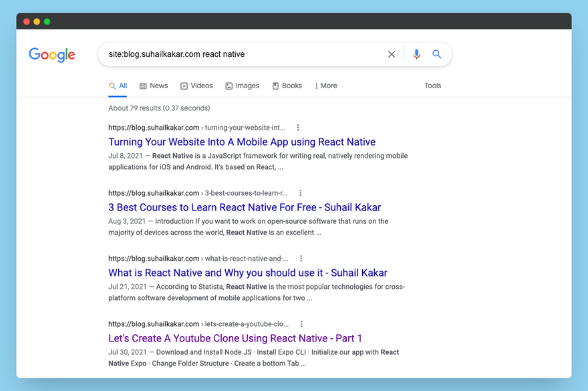Go to the Books search tab
The image size is (588, 391).
[287, 86]
